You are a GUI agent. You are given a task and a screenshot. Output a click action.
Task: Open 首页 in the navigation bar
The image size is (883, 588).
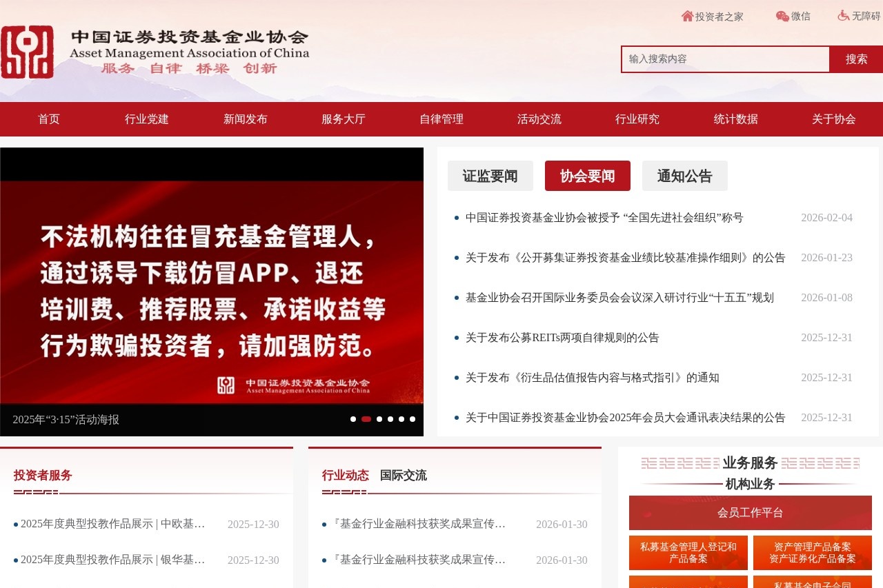49,119
